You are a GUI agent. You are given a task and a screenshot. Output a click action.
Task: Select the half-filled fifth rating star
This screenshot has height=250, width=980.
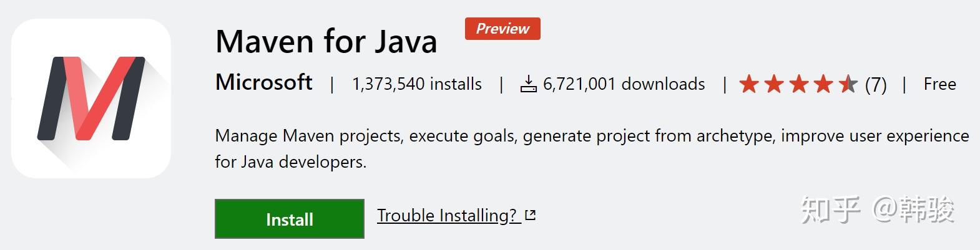tap(848, 84)
